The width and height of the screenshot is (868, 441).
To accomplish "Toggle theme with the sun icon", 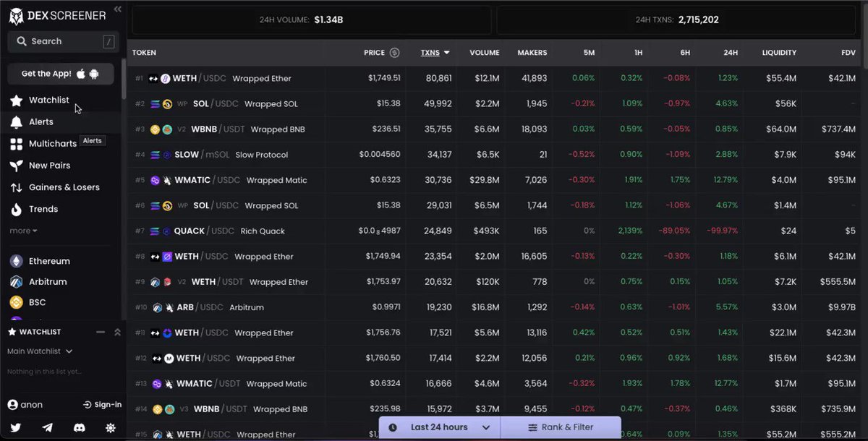I will click(110, 428).
